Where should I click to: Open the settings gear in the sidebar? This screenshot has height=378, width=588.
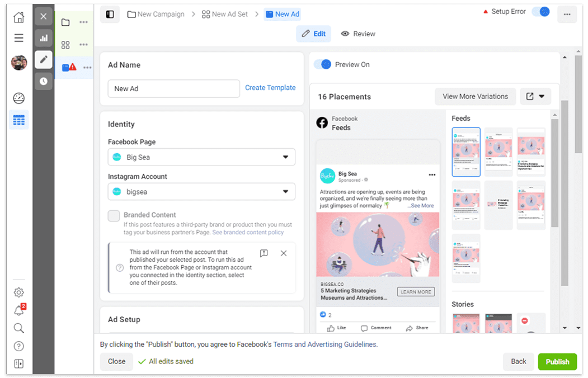click(x=18, y=292)
